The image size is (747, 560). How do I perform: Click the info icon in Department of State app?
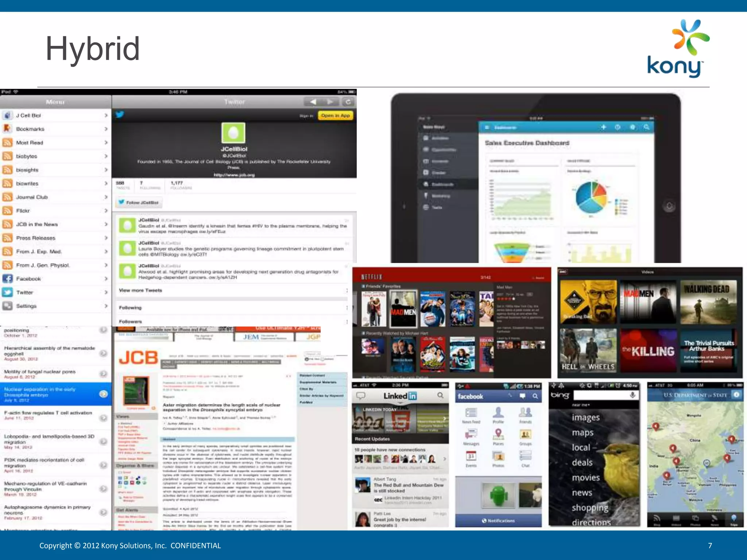(736, 395)
